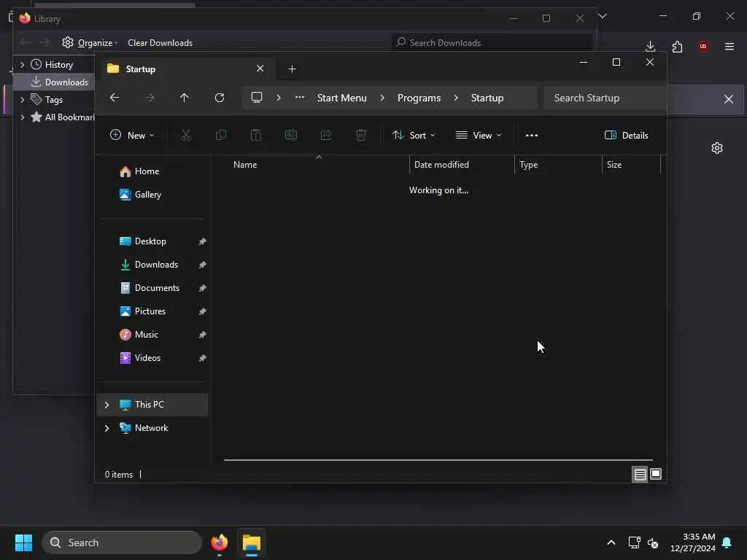Click Firefox page settings gear icon
The height and width of the screenshot is (560, 747).
pyautogui.click(x=717, y=148)
